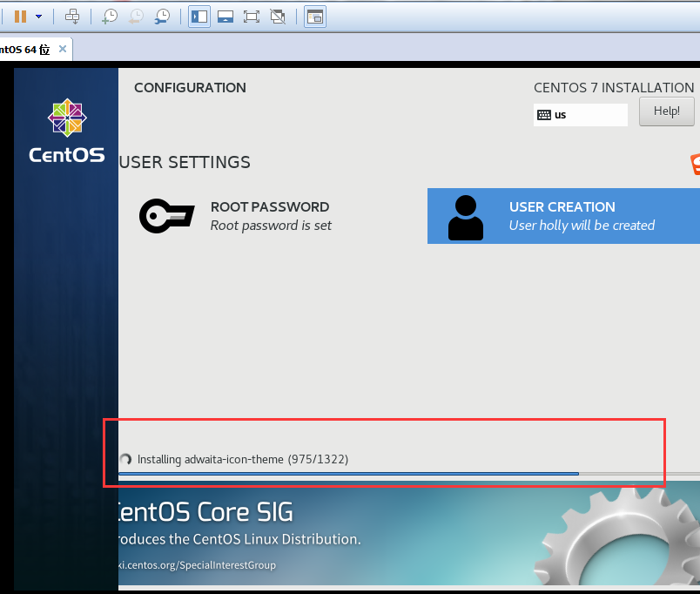The height and width of the screenshot is (594, 700).
Task: Enter full screen mode
Action: (x=252, y=17)
